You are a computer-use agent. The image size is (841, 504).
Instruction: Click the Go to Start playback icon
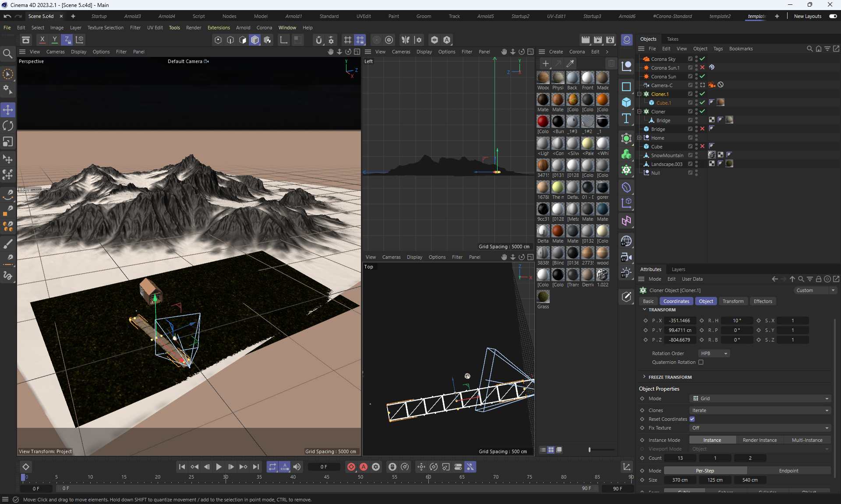[182, 467]
